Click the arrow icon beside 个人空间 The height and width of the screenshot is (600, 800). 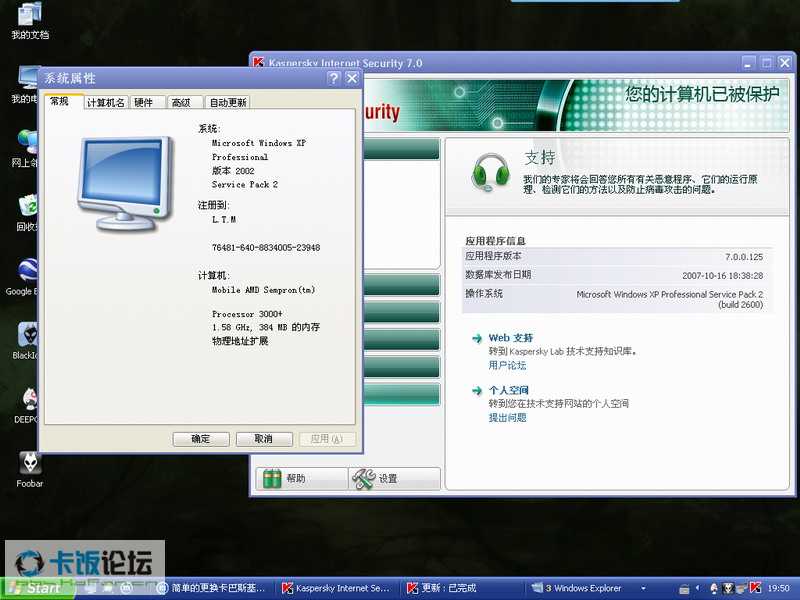point(477,391)
